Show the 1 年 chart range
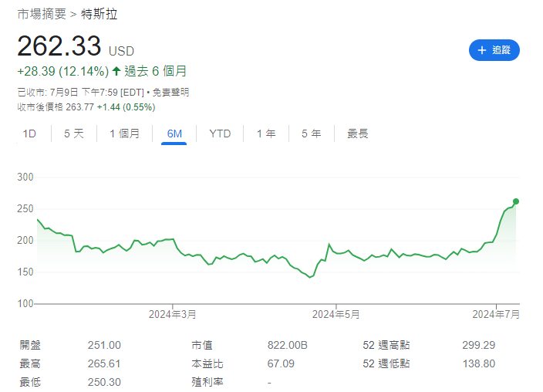The width and height of the screenshot is (543, 392). [266, 133]
